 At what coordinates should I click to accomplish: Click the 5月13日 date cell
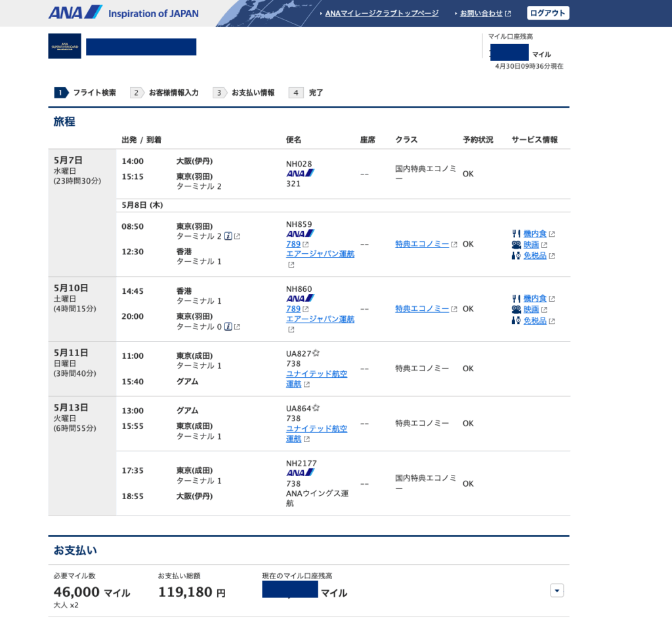coord(82,456)
